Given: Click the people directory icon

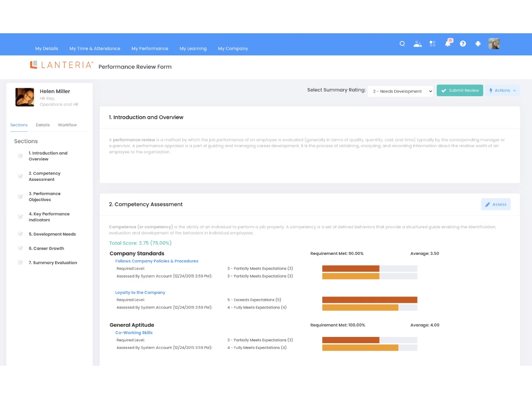Looking at the screenshot, I should pos(417,44).
